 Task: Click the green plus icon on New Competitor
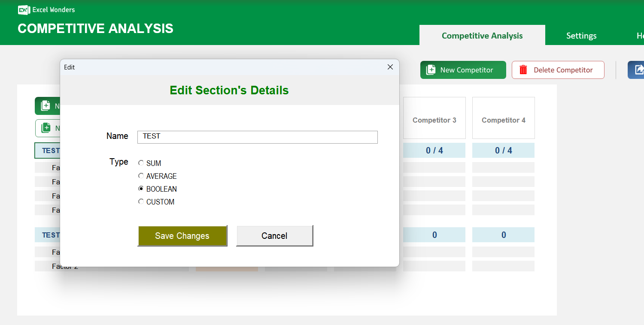[432, 69]
